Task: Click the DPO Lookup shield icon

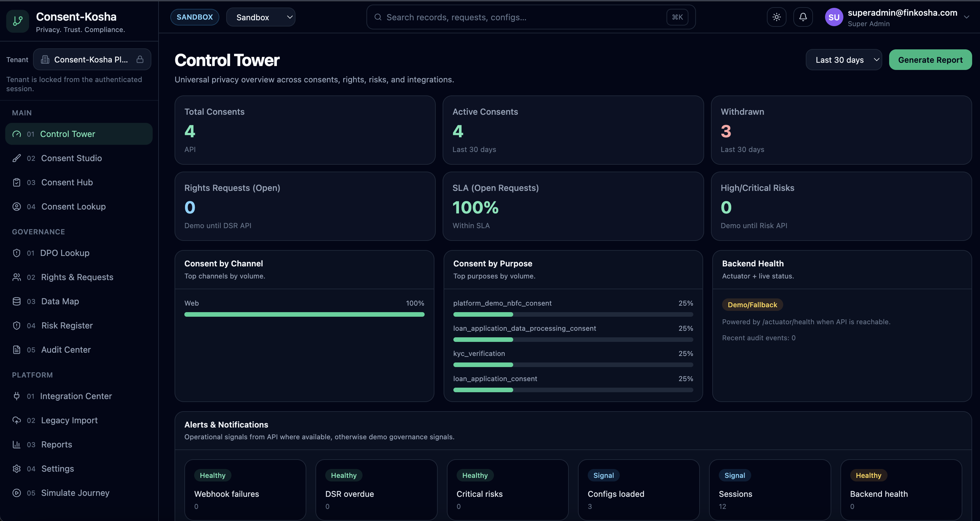Action: 17,253
